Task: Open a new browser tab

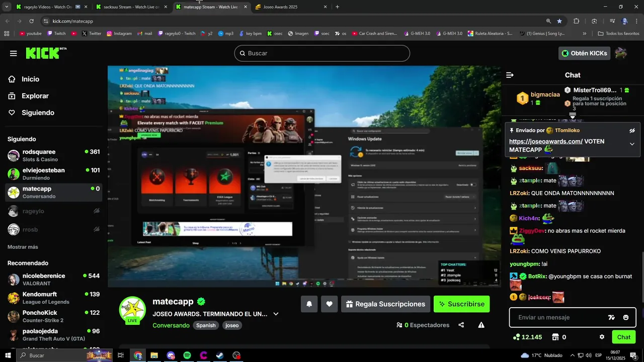Action: point(337,7)
